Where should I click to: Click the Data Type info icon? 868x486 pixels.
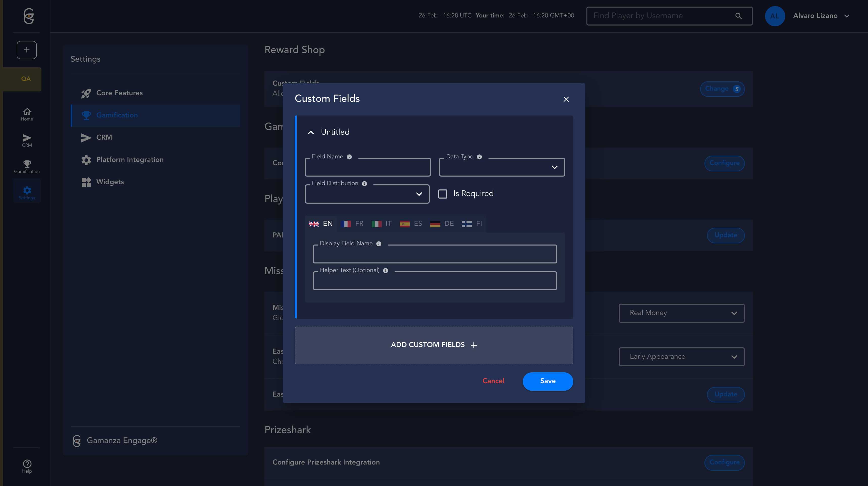click(x=479, y=157)
